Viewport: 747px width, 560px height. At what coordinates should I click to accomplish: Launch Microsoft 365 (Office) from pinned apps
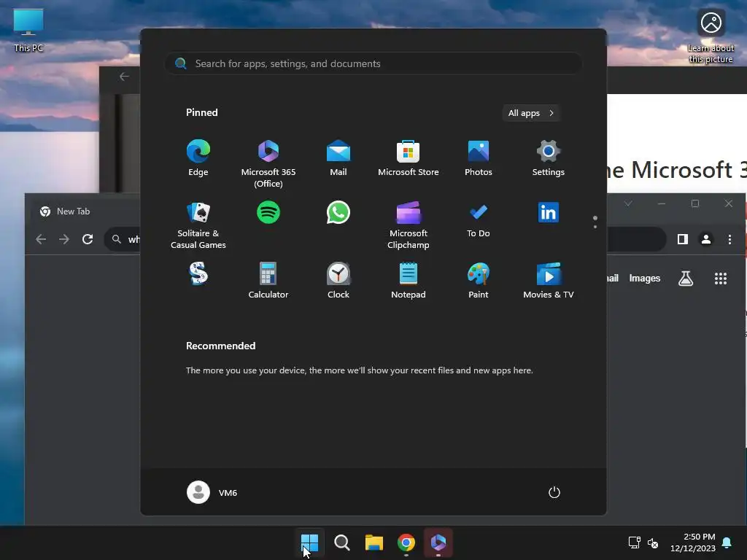[268, 163]
